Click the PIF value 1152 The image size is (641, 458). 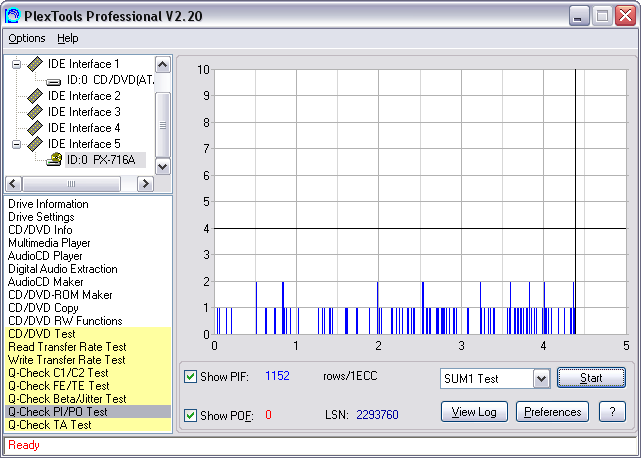pos(277,376)
